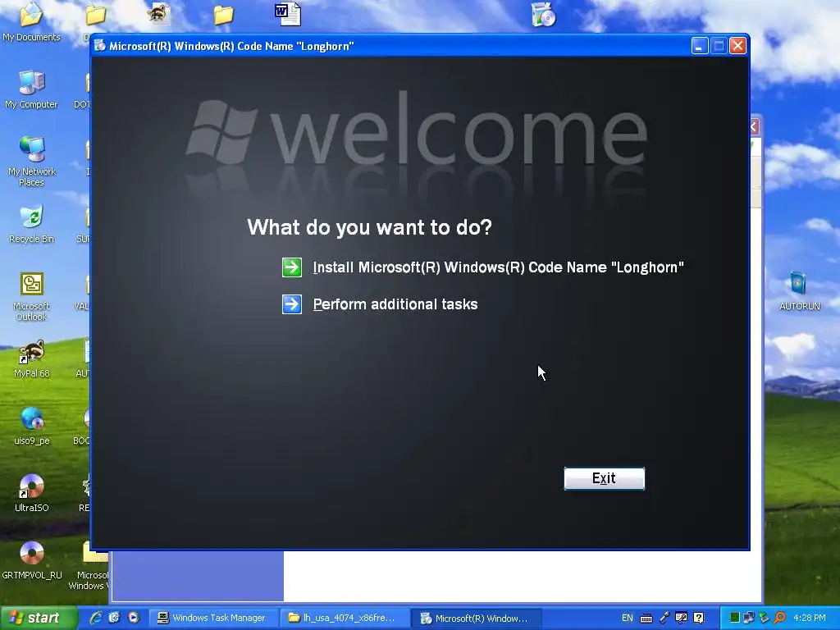Screen dimensions: 840x630
Task: Click the Install Microsoft Windows Longhorn link text
Action: (x=498, y=267)
